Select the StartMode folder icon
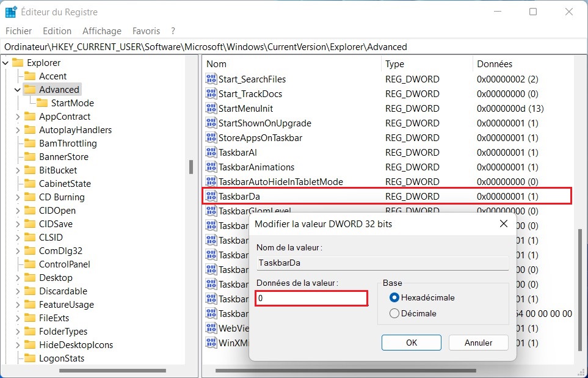The image size is (588, 378). pos(42,103)
